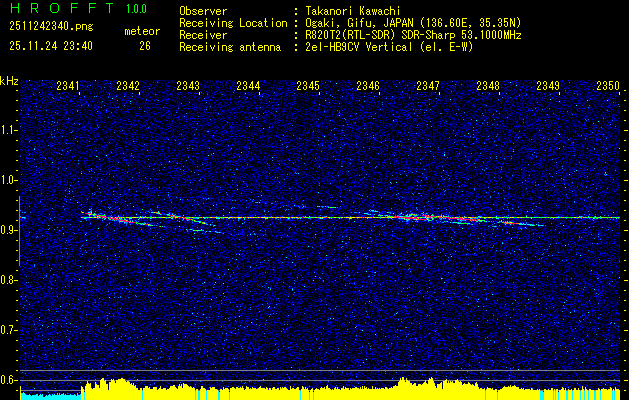The width and height of the screenshot is (629, 400).
Task: Click the 1.0 frequency axis label
Action: tap(10, 180)
